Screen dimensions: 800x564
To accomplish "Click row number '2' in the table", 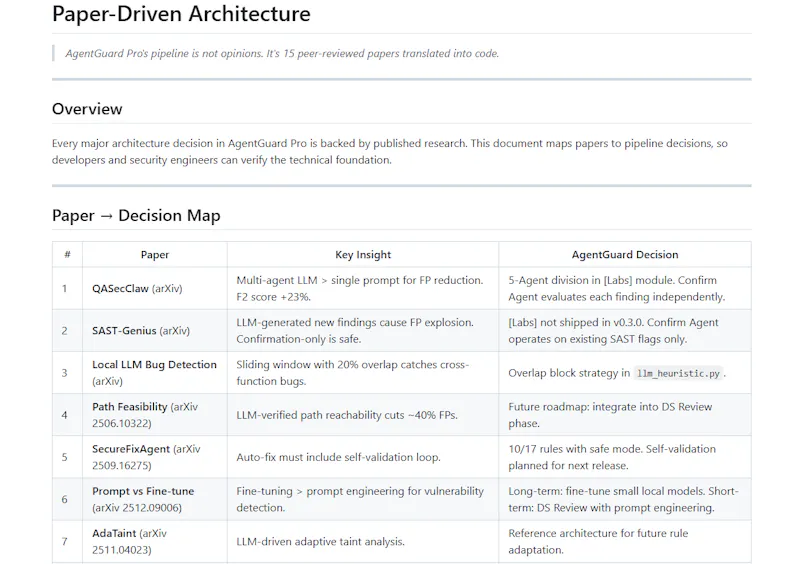I will 65,331.
